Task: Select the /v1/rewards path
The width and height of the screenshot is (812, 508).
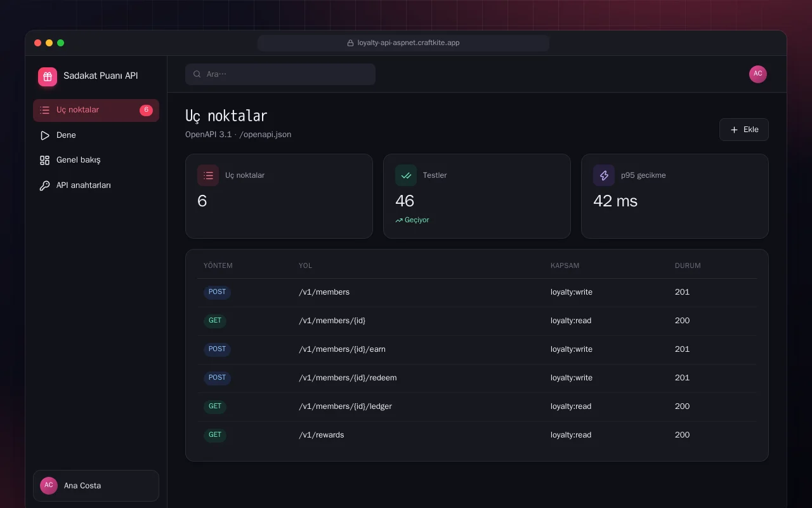Action: pyautogui.click(x=322, y=435)
